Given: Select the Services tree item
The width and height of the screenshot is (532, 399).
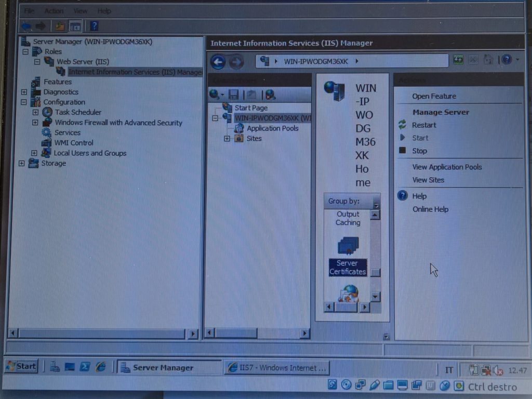Looking at the screenshot, I should (68, 132).
